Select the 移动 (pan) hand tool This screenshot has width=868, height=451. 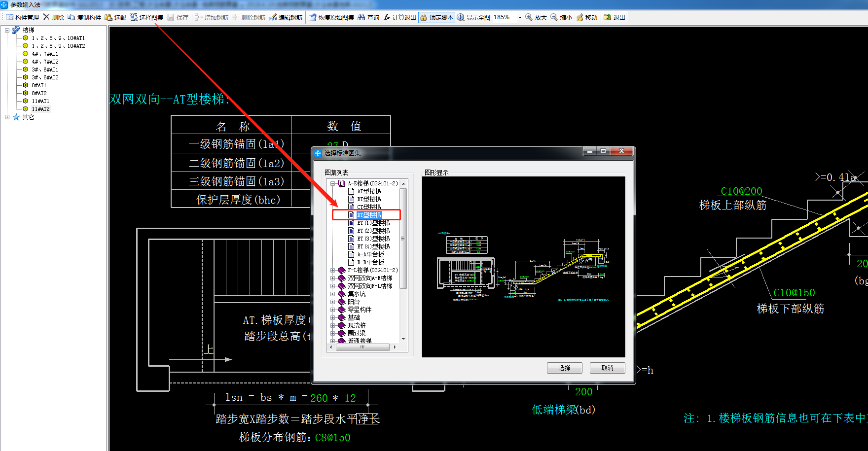[587, 17]
